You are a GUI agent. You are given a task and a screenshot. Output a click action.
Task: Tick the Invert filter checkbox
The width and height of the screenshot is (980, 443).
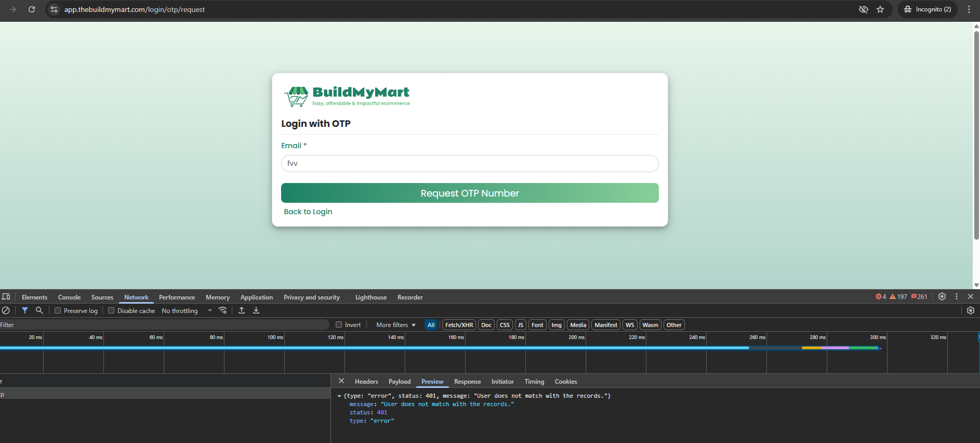(x=339, y=324)
